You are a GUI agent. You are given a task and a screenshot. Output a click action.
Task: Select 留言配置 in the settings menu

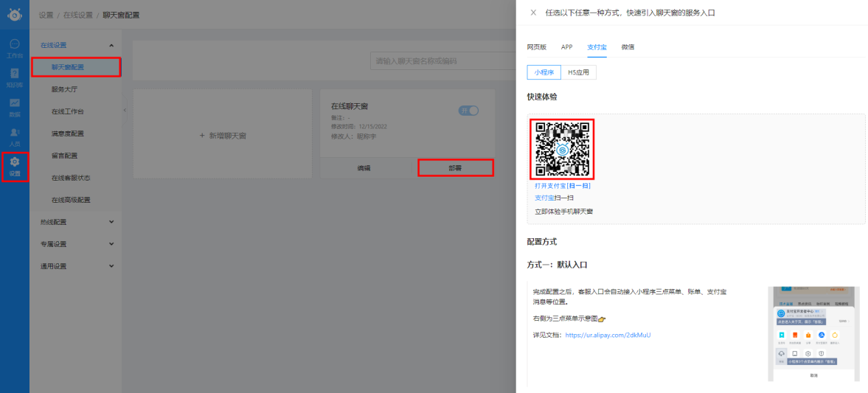tap(77, 156)
